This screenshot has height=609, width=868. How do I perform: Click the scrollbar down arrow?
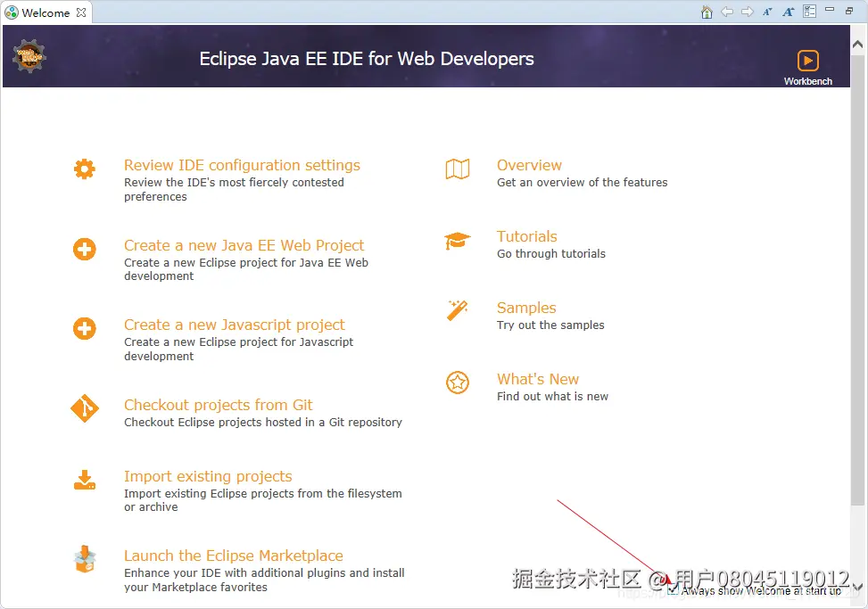[858, 587]
